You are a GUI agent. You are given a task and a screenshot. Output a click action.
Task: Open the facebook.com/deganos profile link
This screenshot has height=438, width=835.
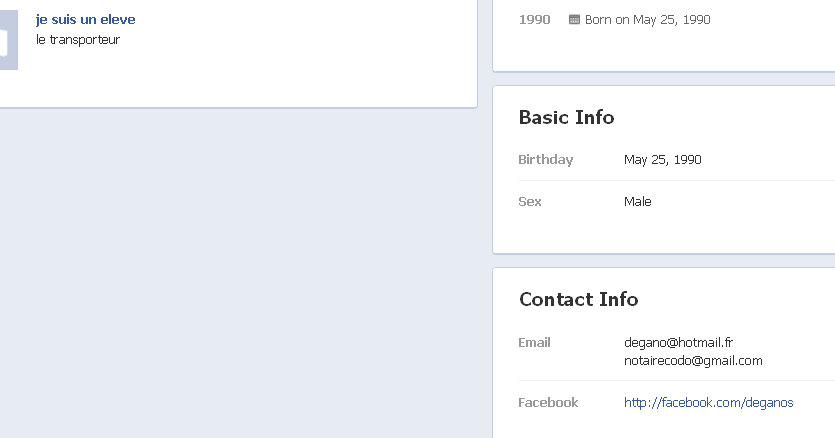708,402
